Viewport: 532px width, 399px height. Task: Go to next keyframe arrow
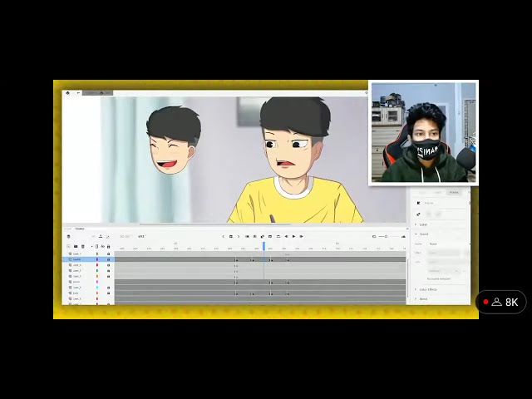[x=239, y=236]
